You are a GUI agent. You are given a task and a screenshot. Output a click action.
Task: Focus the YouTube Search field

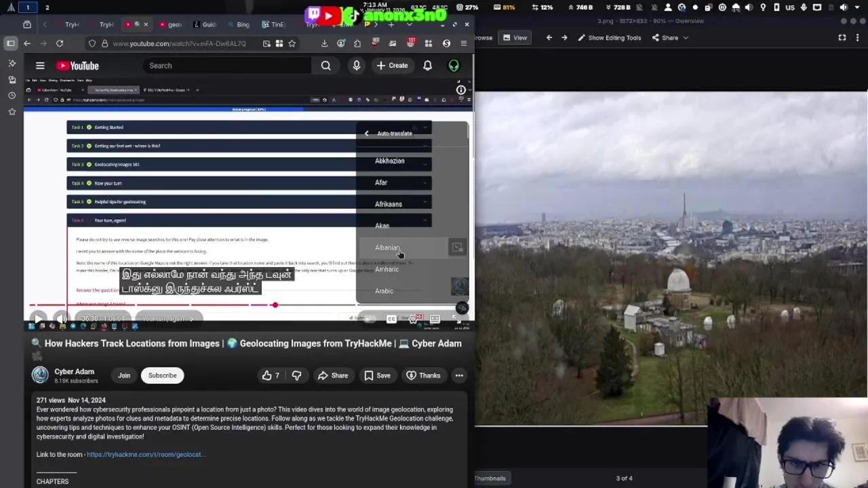[x=228, y=66]
